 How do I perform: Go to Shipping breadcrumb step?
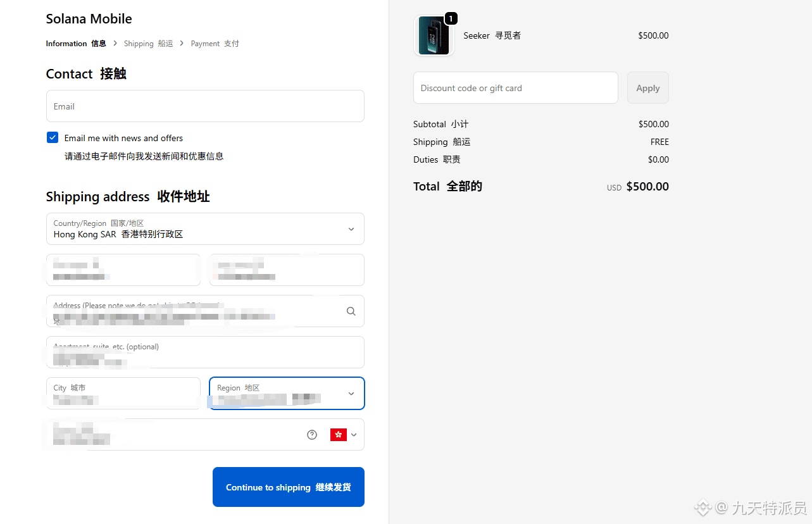click(148, 44)
